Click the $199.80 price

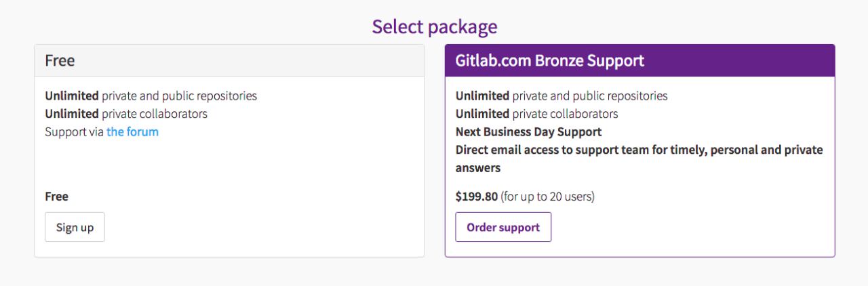pos(476,197)
